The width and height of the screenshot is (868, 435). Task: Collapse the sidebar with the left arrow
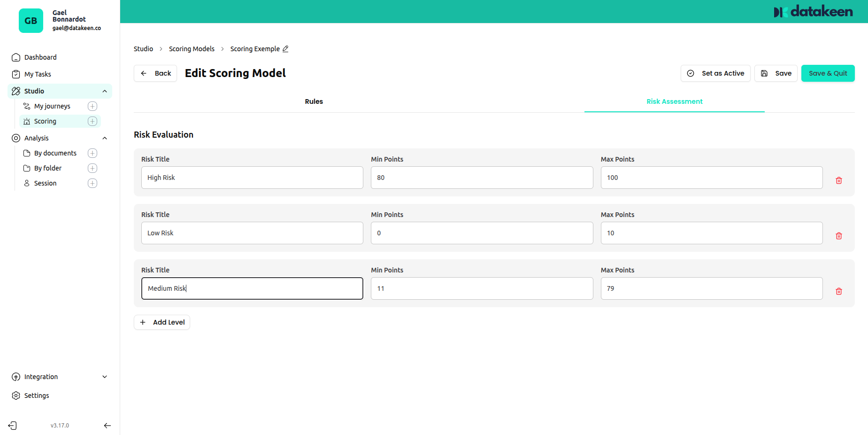[107, 426]
